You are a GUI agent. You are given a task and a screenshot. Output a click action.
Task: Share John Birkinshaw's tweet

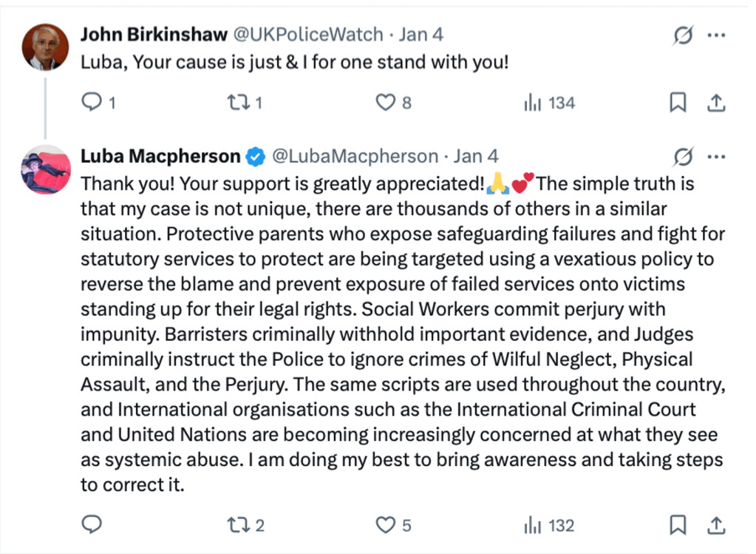coord(715,103)
